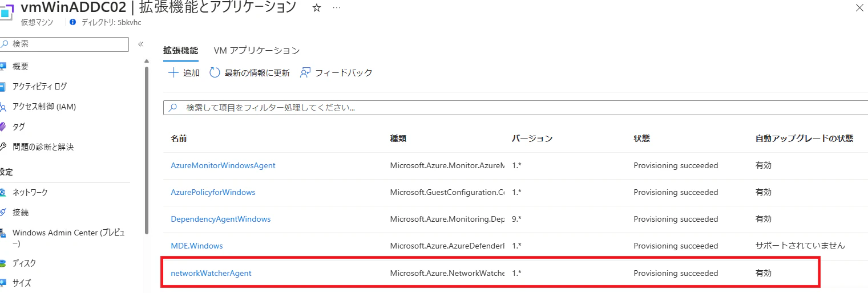Open 概要 in the sidebar
This screenshot has width=868, height=293.
click(21, 66)
